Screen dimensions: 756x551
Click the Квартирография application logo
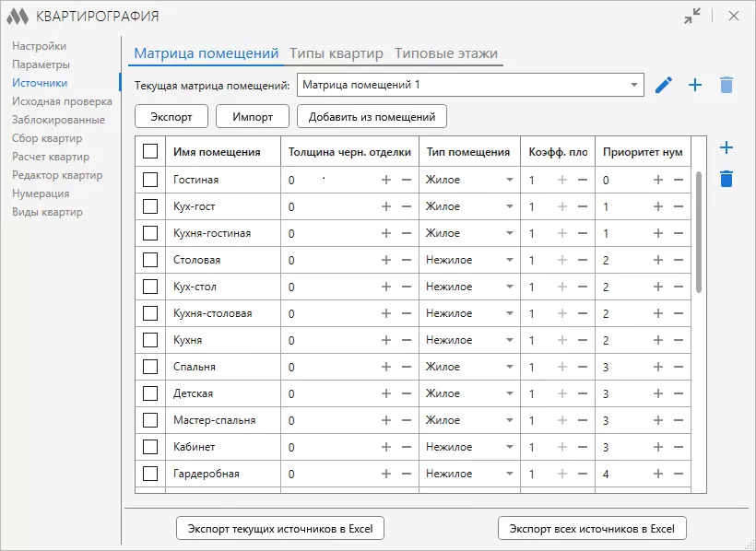[19, 16]
